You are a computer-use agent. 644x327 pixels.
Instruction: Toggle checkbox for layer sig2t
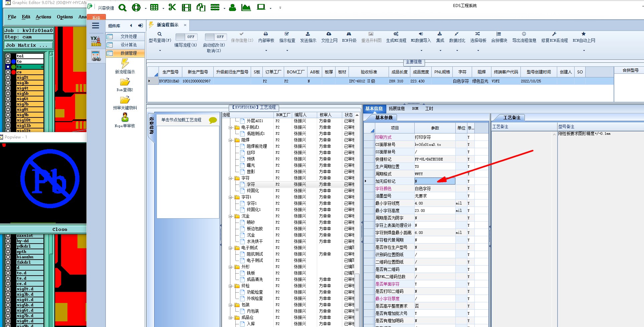pos(8,77)
